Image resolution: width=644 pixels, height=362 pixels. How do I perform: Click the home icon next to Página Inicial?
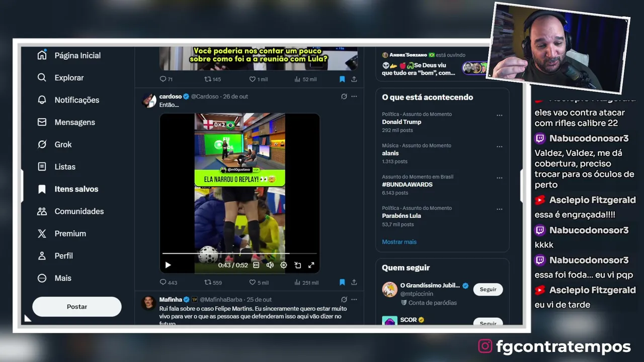tap(42, 55)
